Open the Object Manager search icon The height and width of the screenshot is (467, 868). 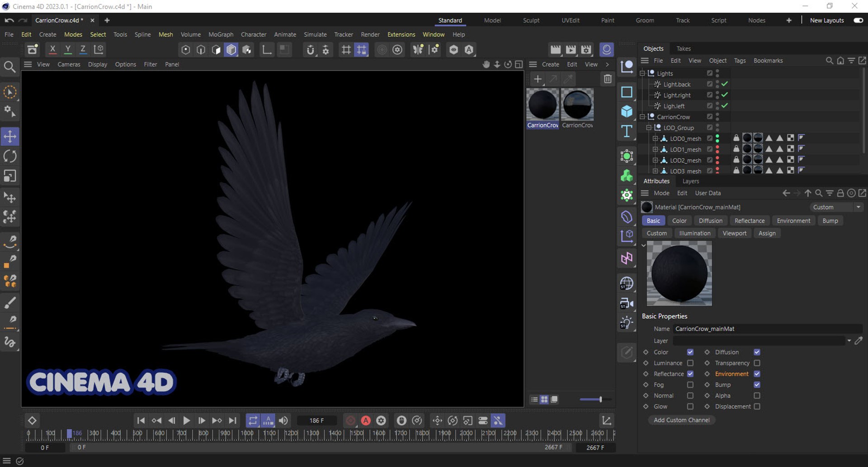[x=829, y=61]
